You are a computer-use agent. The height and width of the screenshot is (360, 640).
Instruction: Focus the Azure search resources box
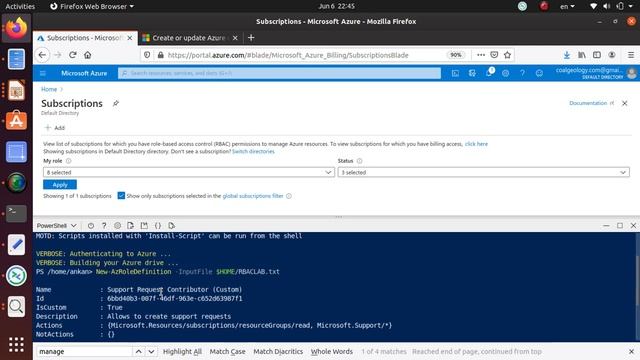279,73
